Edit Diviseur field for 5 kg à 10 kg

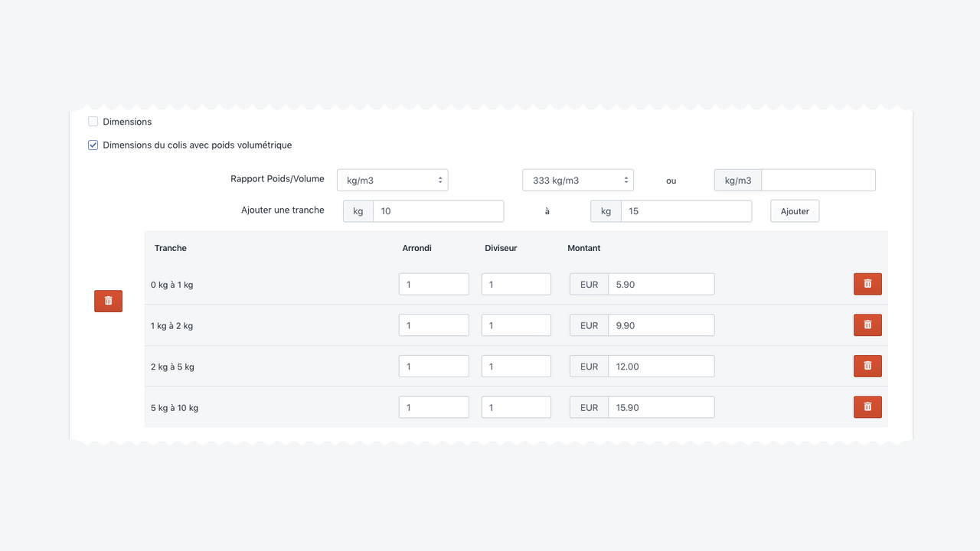click(516, 407)
